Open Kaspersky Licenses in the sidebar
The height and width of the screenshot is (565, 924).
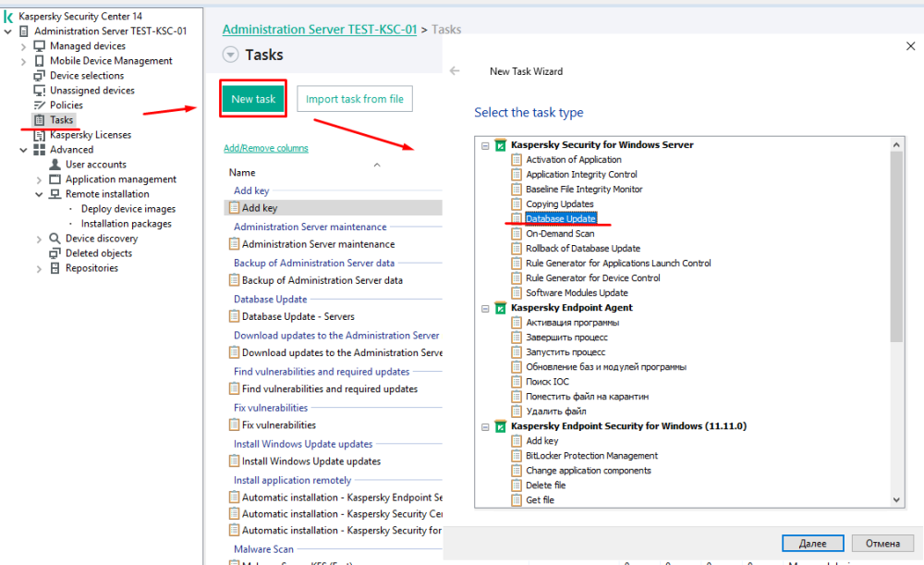tap(90, 135)
